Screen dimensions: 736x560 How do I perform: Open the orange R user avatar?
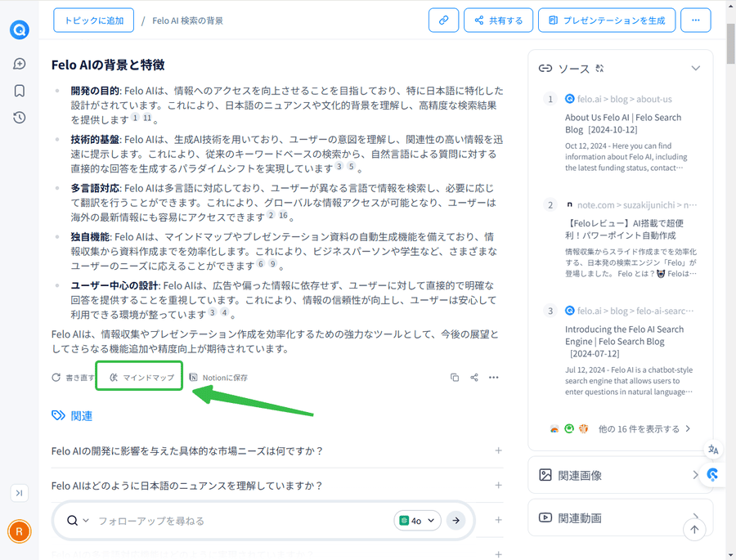tap(20, 531)
